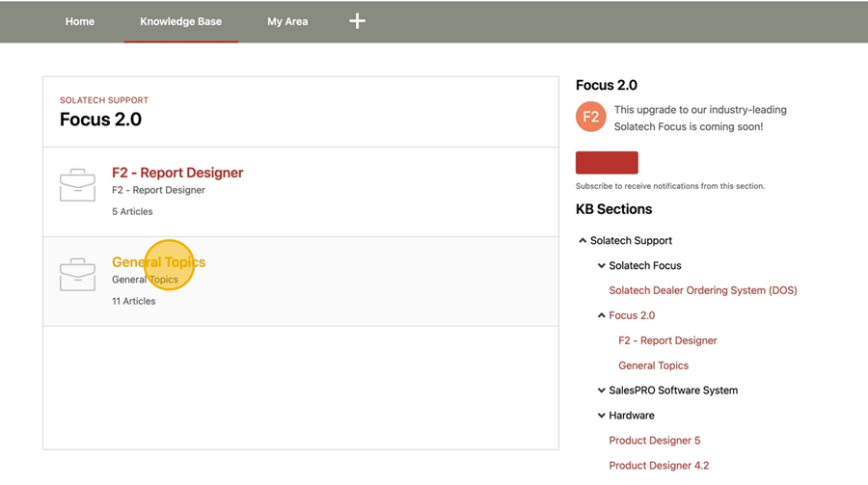Click the briefcase icon for F2 - Report Designer

(x=77, y=185)
